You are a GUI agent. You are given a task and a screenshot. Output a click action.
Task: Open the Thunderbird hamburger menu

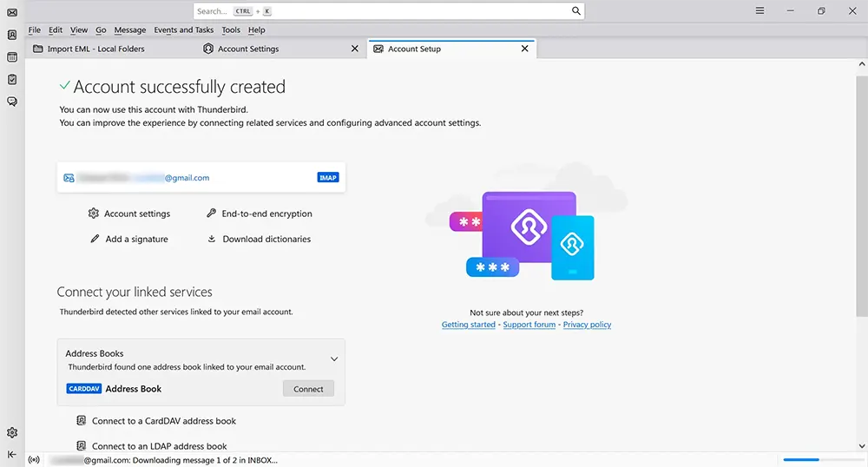click(x=760, y=10)
